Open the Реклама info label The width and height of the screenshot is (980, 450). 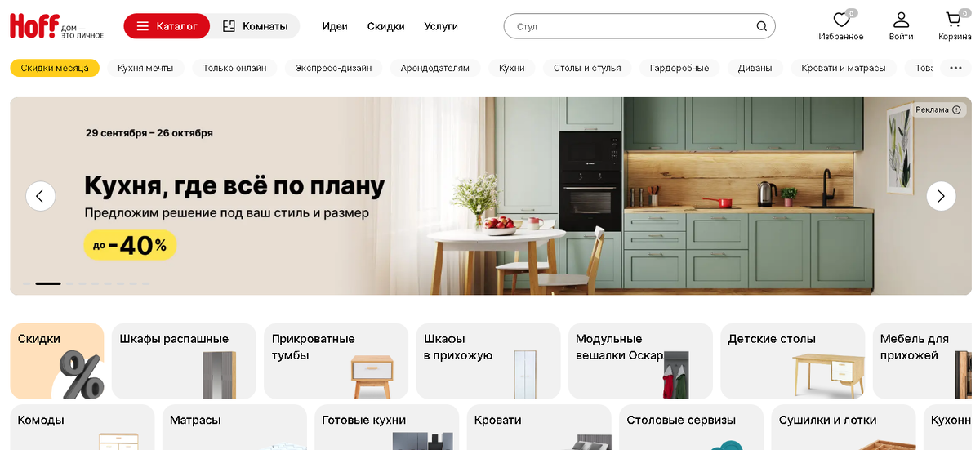(938, 109)
